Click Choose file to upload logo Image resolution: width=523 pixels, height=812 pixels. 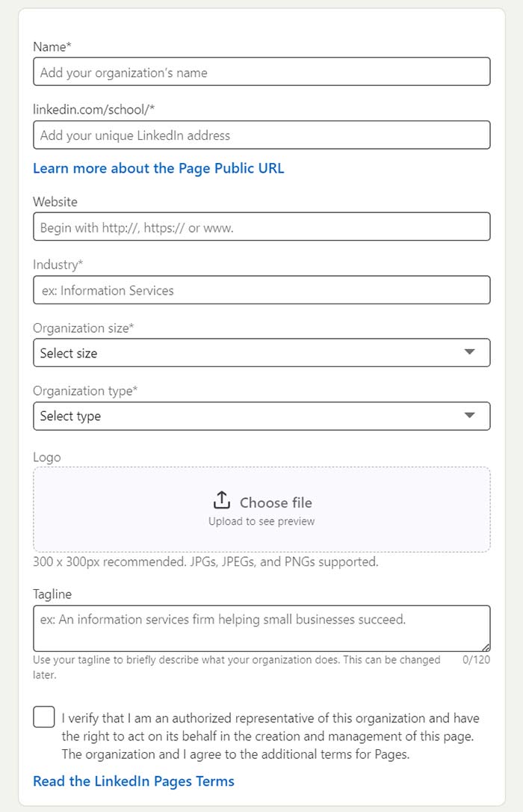[276, 502]
